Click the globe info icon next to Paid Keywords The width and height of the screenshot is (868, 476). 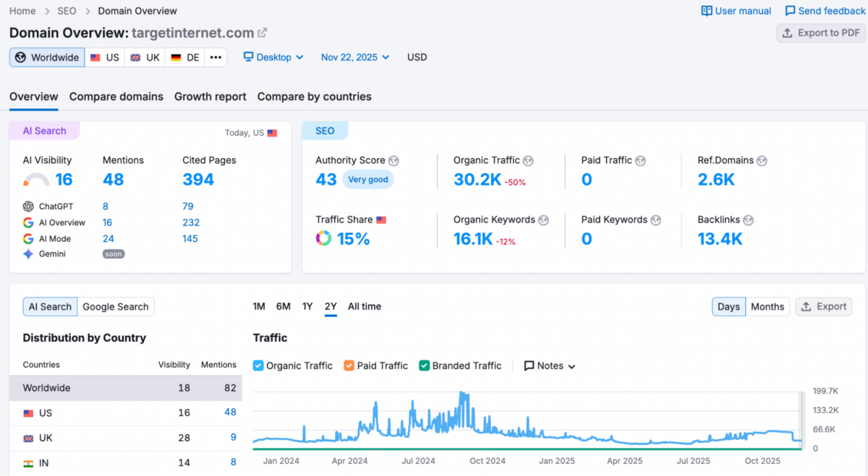[x=655, y=220]
